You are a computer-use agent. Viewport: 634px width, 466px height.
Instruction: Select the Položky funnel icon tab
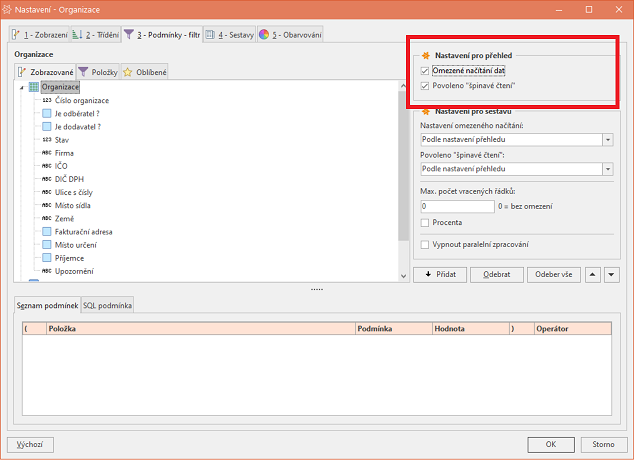pos(98,72)
